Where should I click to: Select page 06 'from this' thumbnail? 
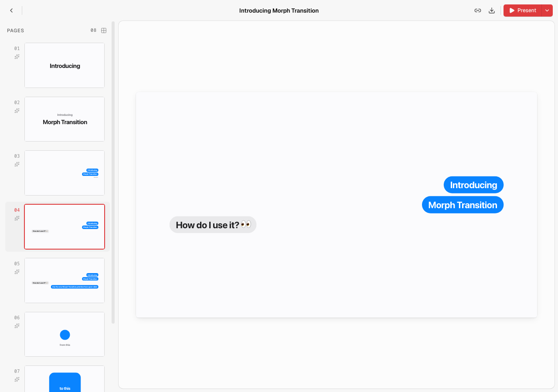65,334
